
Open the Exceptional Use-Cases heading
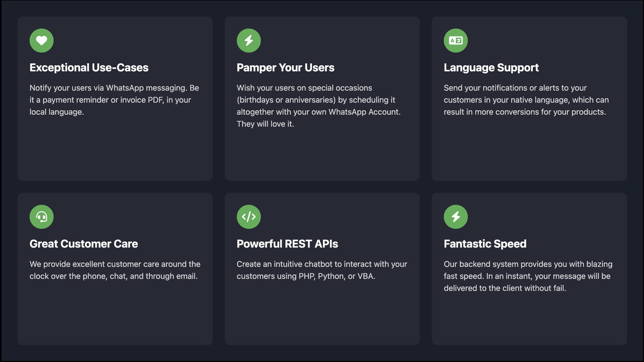89,68
